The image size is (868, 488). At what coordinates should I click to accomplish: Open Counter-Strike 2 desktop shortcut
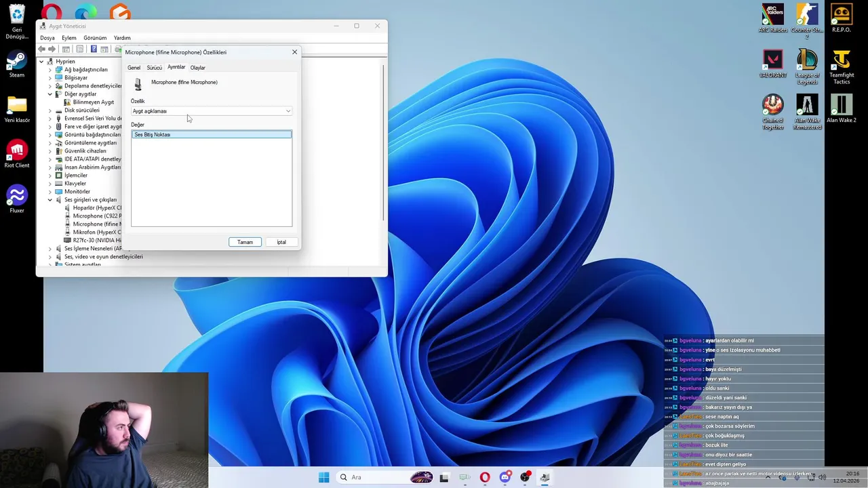click(x=807, y=22)
